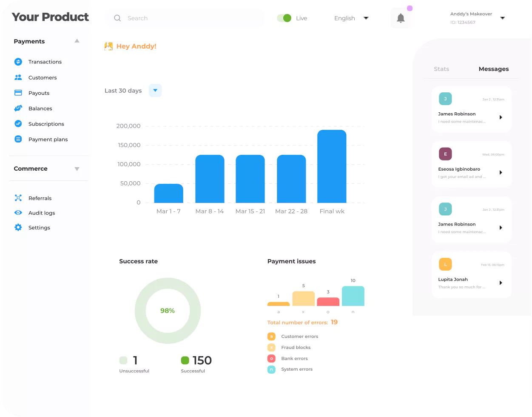Open Payment plans list icon
Image resolution: width=532 pixels, height=417 pixels.
coord(18,139)
